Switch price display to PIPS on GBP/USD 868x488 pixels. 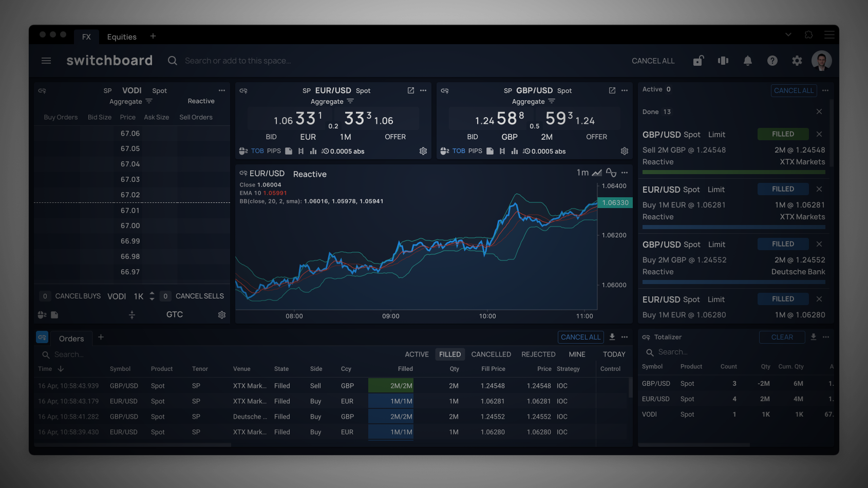tap(475, 151)
